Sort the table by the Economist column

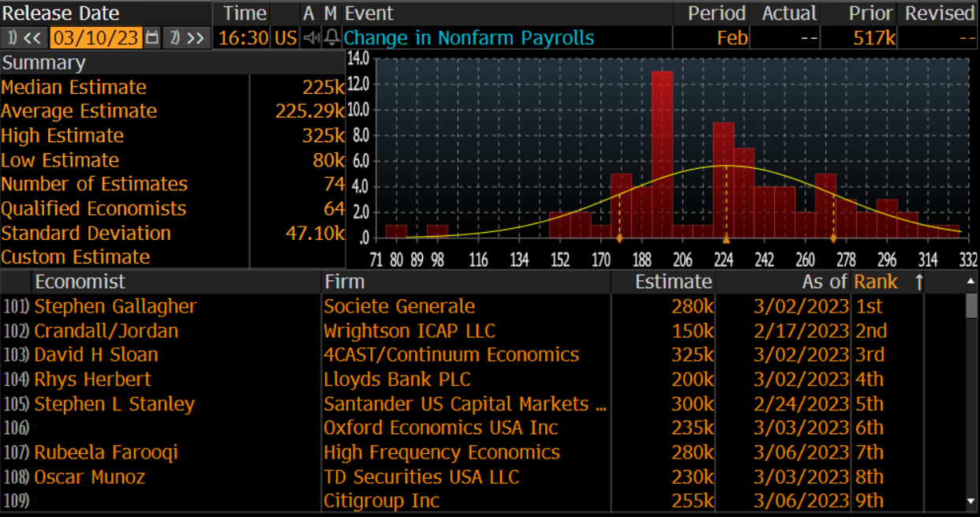coord(80,282)
